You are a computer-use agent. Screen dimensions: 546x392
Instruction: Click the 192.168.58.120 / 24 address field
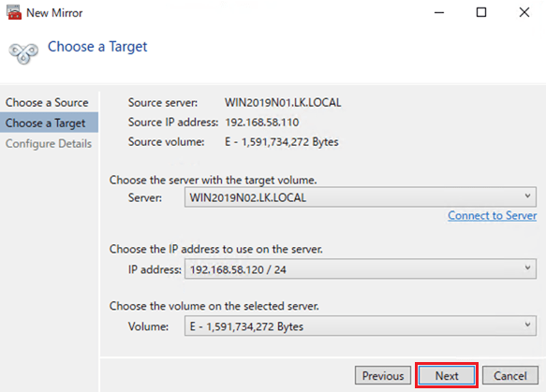(361, 269)
